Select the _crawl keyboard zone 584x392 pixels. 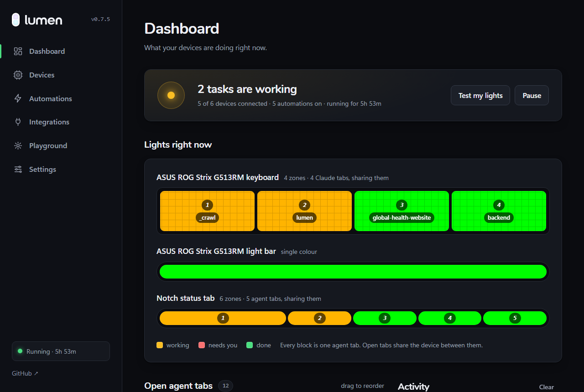[x=207, y=211]
